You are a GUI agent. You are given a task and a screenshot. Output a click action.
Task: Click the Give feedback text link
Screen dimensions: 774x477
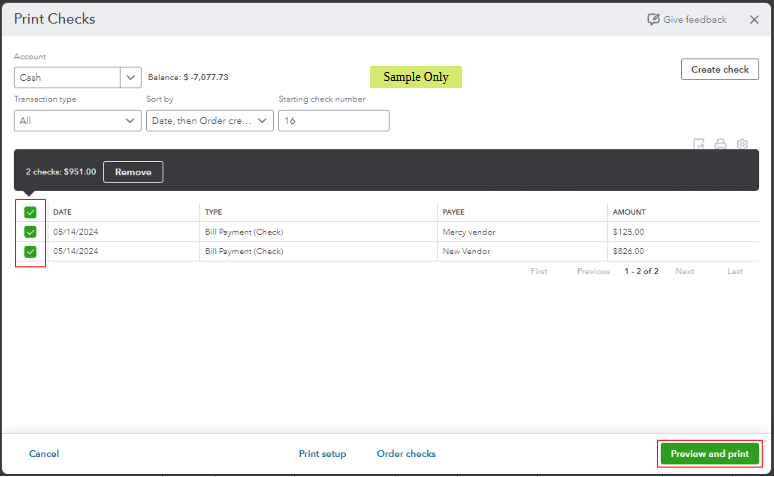pos(695,20)
